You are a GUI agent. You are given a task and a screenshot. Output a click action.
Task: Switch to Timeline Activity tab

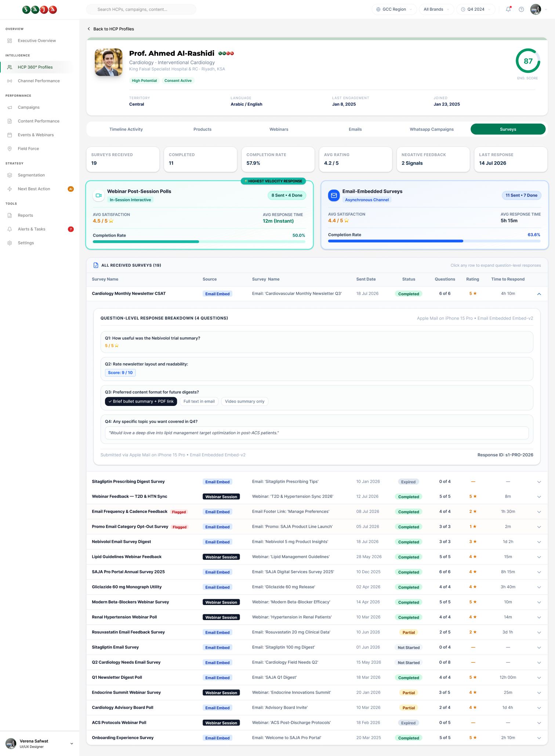point(126,129)
